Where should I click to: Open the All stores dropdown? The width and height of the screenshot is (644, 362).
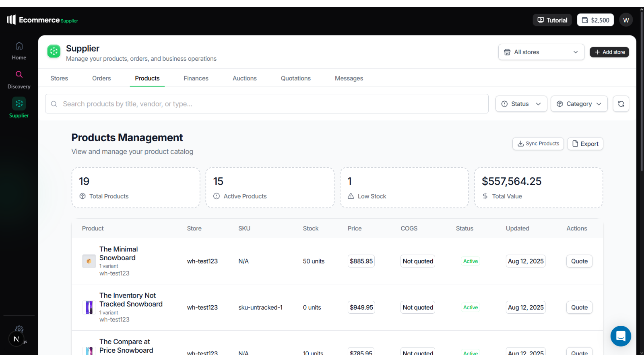[541, 52]
